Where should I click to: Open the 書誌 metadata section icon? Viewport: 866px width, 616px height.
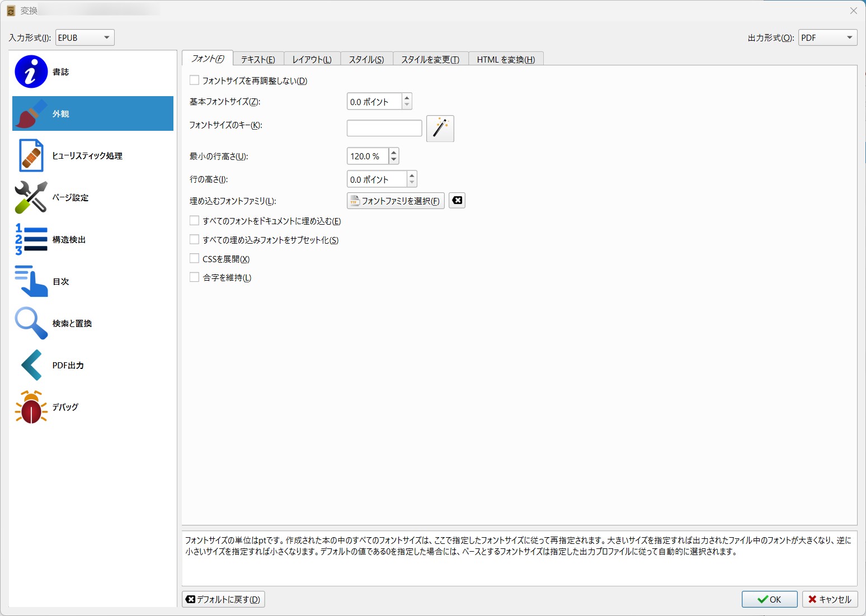pyautogui.click(x=31, y=72)
